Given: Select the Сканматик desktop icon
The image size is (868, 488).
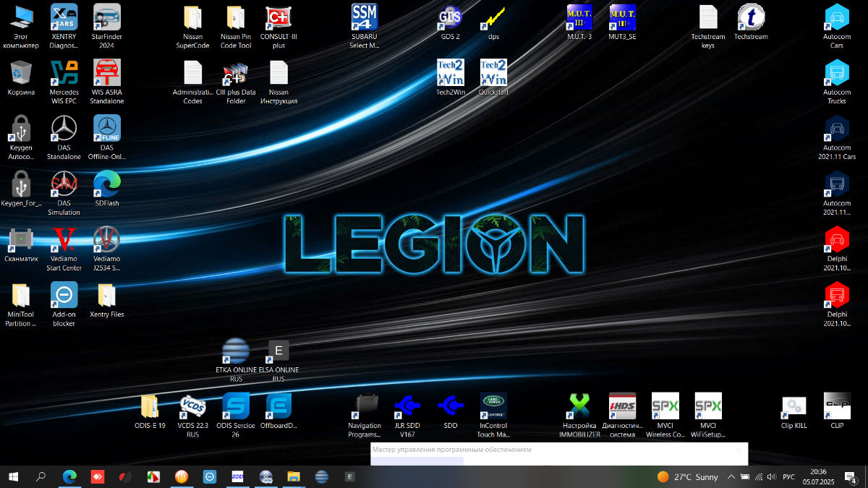Looking at the screenshot, I should (21, 239).
